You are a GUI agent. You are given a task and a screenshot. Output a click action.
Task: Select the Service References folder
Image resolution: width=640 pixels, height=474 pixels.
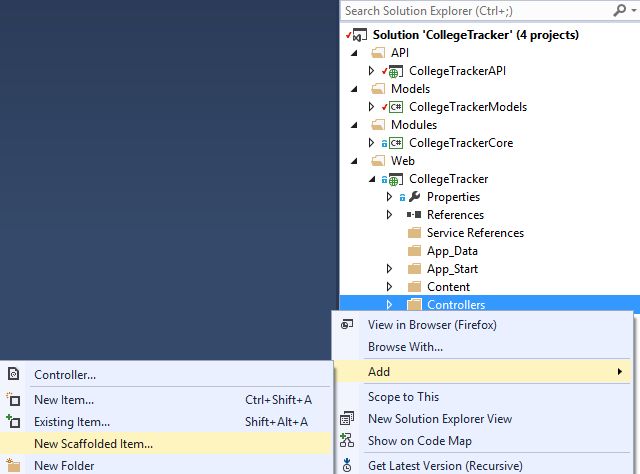coord(475,233)
